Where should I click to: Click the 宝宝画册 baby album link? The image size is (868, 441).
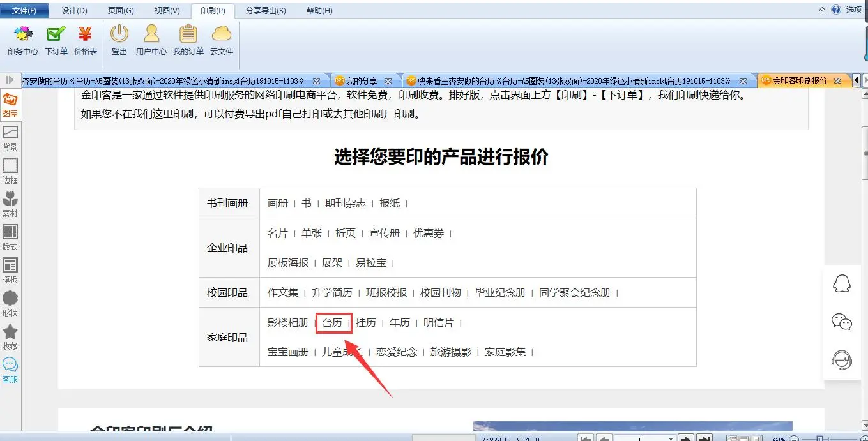(288, 352)
